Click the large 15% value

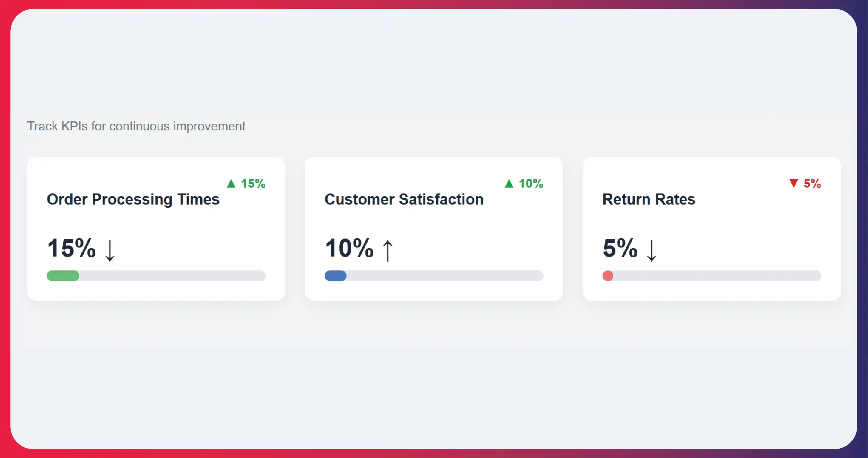tap(71, 248)
